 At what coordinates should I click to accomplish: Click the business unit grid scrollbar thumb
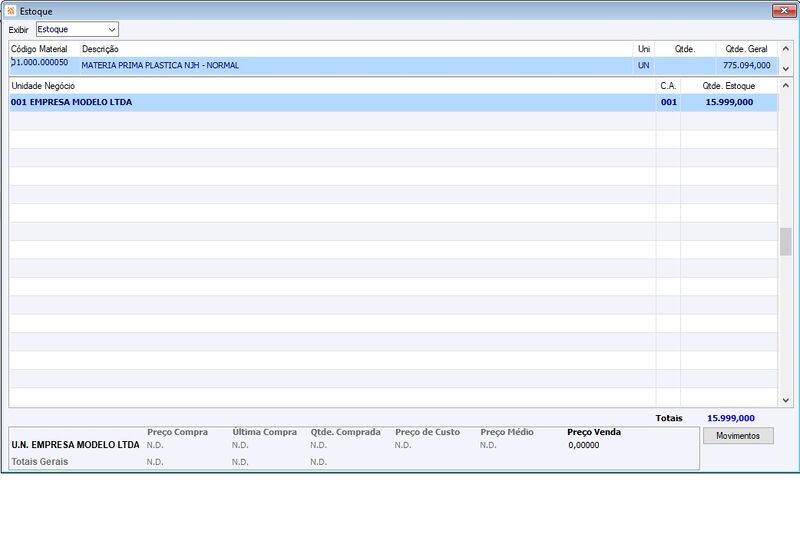coord(786,242)
